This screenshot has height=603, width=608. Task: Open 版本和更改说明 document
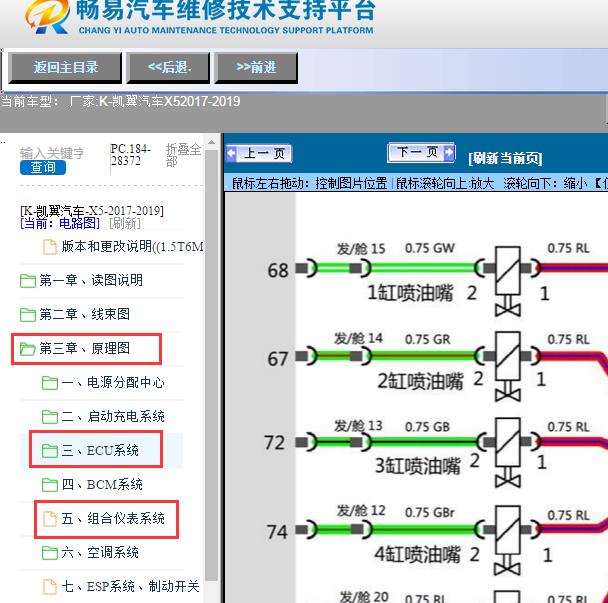[x=132, y=247]
